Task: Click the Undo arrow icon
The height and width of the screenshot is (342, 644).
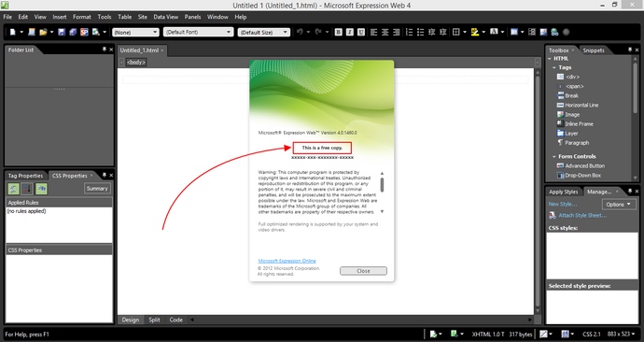Action: click(x=300, y=32)
